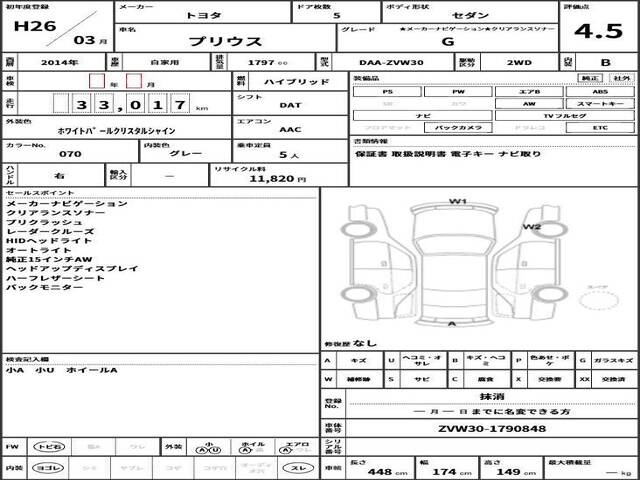Click sales point HIDヘッドライト
This screenshot has width=640, height=480.
49,241
